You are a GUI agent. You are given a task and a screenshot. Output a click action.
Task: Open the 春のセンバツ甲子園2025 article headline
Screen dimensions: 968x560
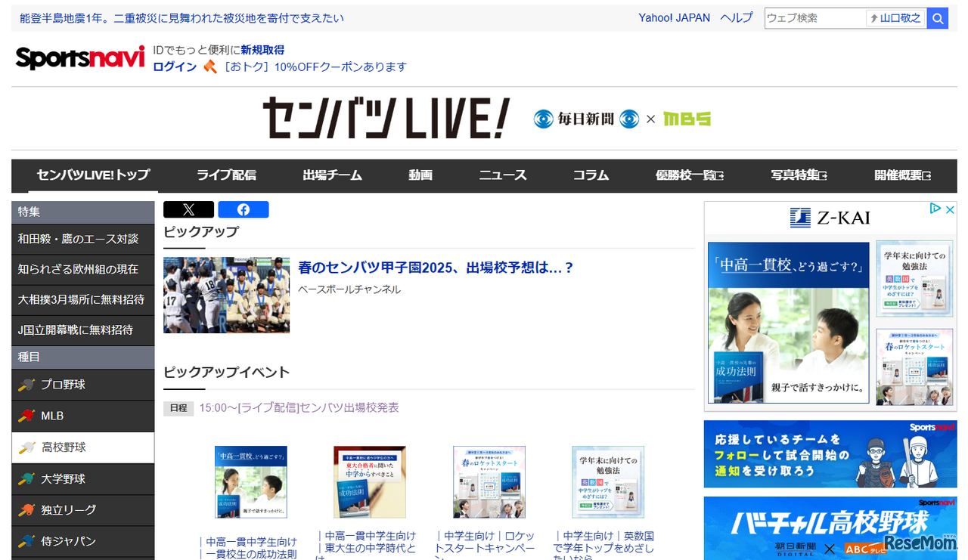436,268
